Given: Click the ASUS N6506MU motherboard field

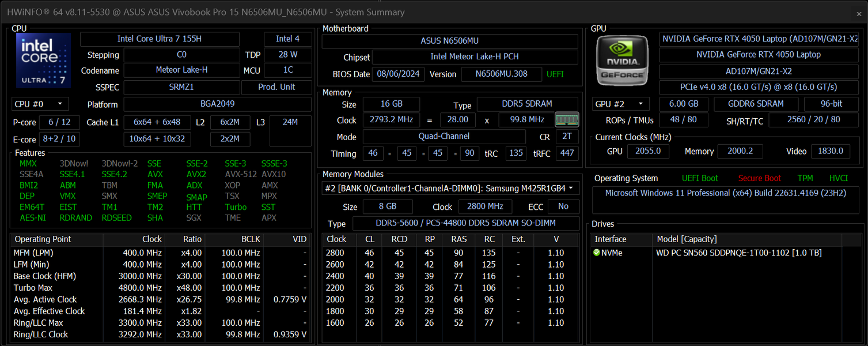Looking at the screenshot, I should [449, 41].
